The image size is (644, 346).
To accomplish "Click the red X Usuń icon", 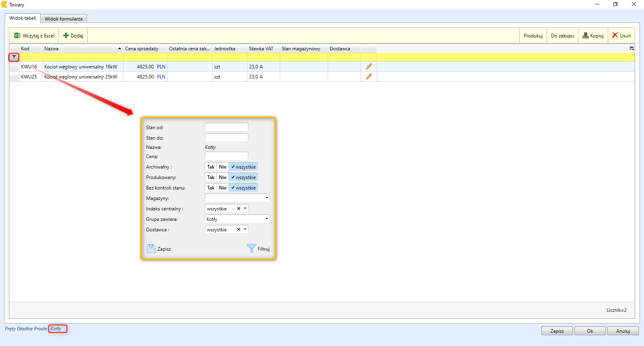I will coord(615,35).
